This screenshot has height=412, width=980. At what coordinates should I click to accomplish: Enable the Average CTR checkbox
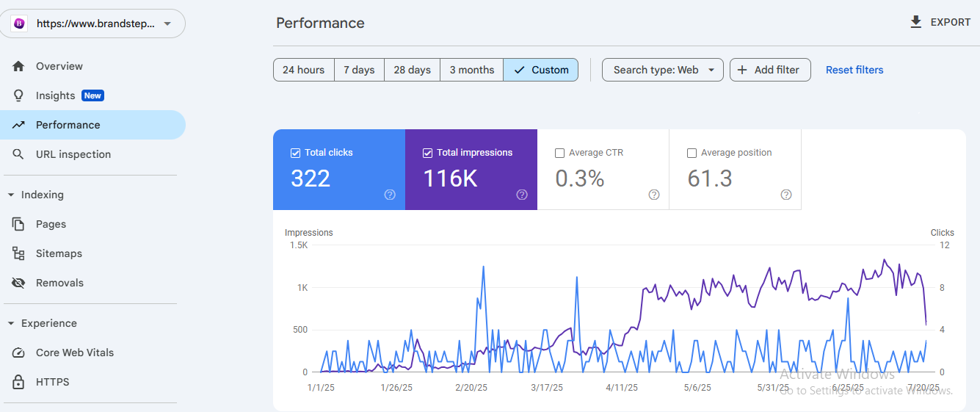pos(560,153)
